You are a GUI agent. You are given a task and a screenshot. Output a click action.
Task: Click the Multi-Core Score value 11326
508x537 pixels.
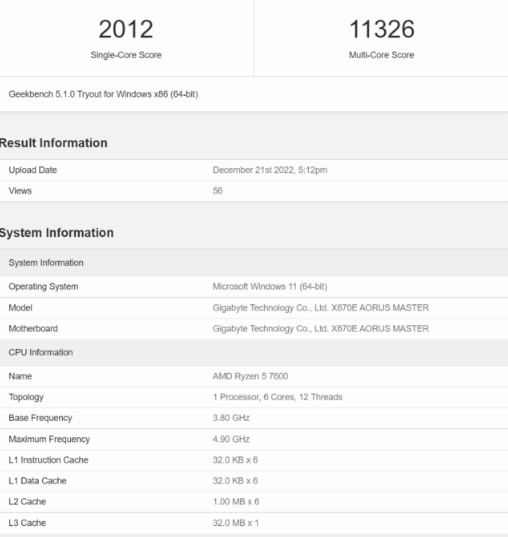382,29
